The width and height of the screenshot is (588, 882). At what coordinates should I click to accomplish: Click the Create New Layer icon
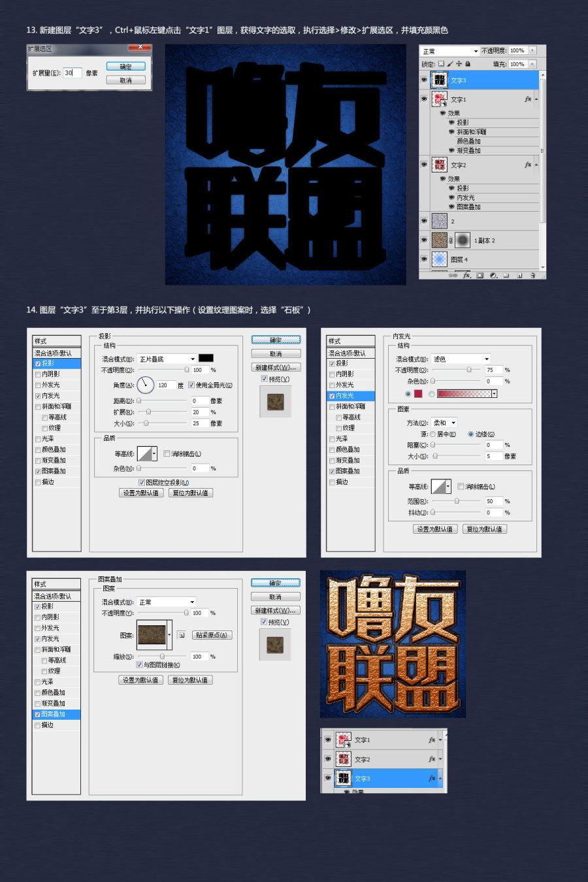click(x=520, y=275)
